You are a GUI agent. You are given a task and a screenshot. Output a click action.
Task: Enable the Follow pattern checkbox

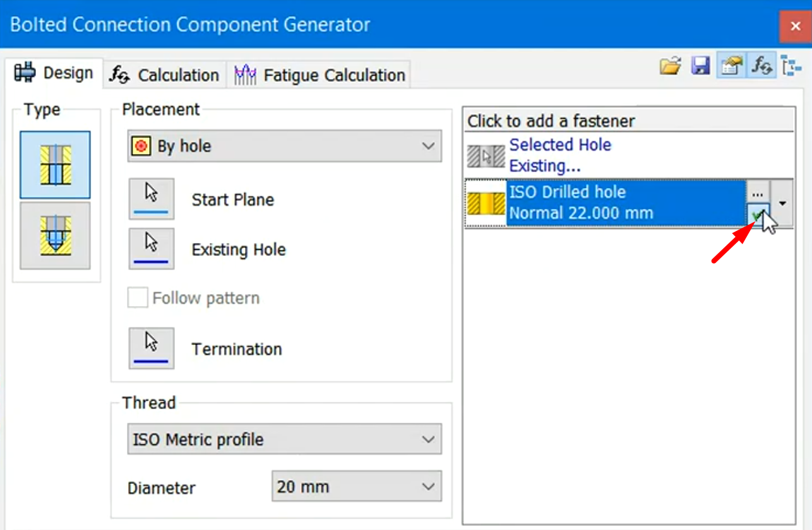point(138,298)
